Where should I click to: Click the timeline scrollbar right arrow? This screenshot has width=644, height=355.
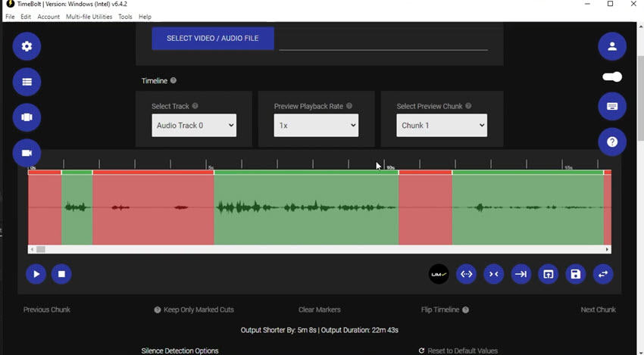click(607, 249)
